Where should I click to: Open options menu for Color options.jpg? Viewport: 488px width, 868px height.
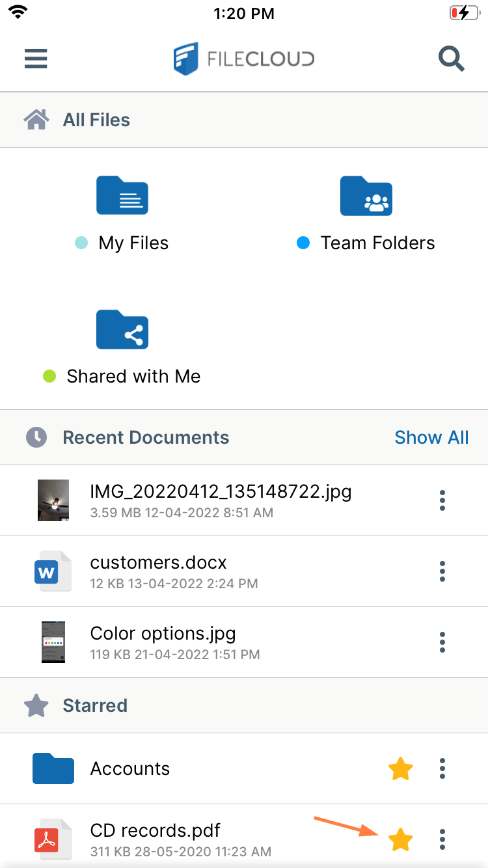coord(442,642)
